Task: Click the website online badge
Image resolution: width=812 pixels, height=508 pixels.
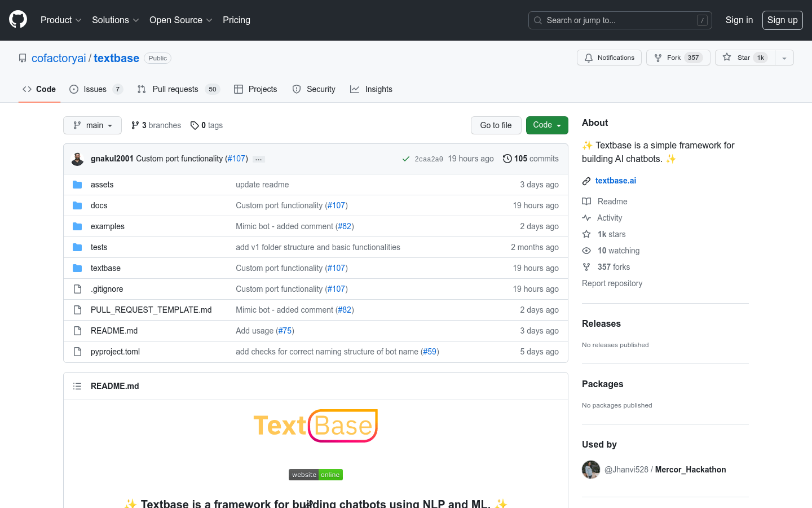Action: click(x=316, y=475)
